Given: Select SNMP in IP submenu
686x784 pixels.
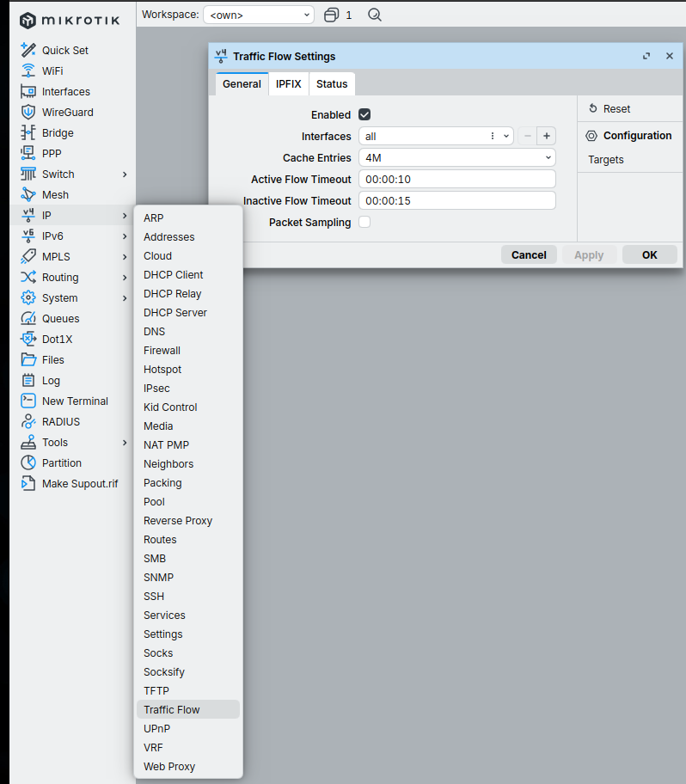Looking at the screenshot, I should click(x=187, y=577).
